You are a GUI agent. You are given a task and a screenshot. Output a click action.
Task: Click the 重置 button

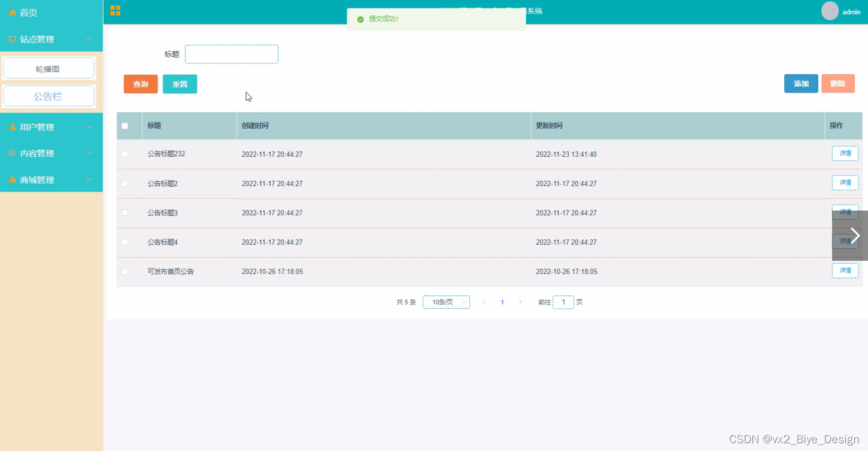[x=180, y=84]
